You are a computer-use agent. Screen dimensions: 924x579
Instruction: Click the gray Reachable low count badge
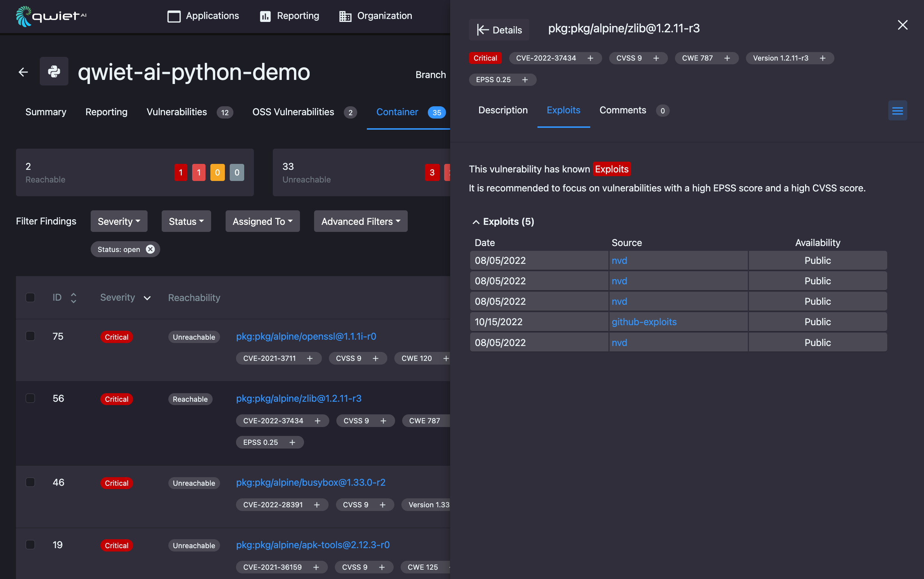coord(237,172)
